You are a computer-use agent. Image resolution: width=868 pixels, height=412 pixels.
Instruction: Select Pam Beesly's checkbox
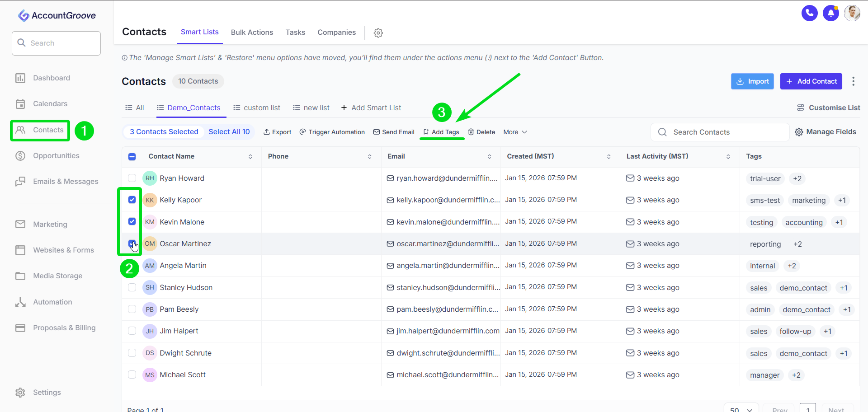point(132,309)
